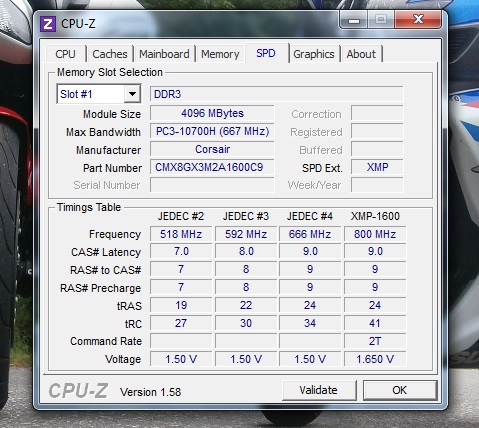Click the Version 1.58 label
Image resolution: width=479 pixels, height=428 pixels.
pyautogui.click(x=151, y=392)
